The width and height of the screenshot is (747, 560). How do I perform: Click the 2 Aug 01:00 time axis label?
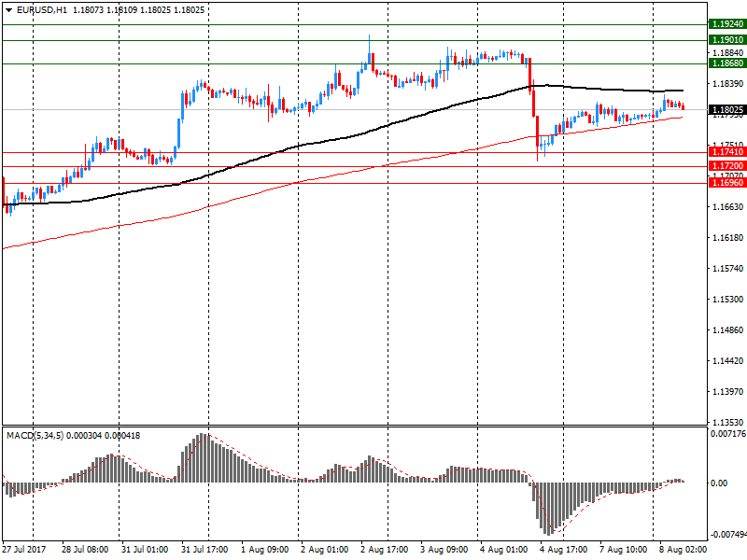pyautogui.click(x=324, y=550)
